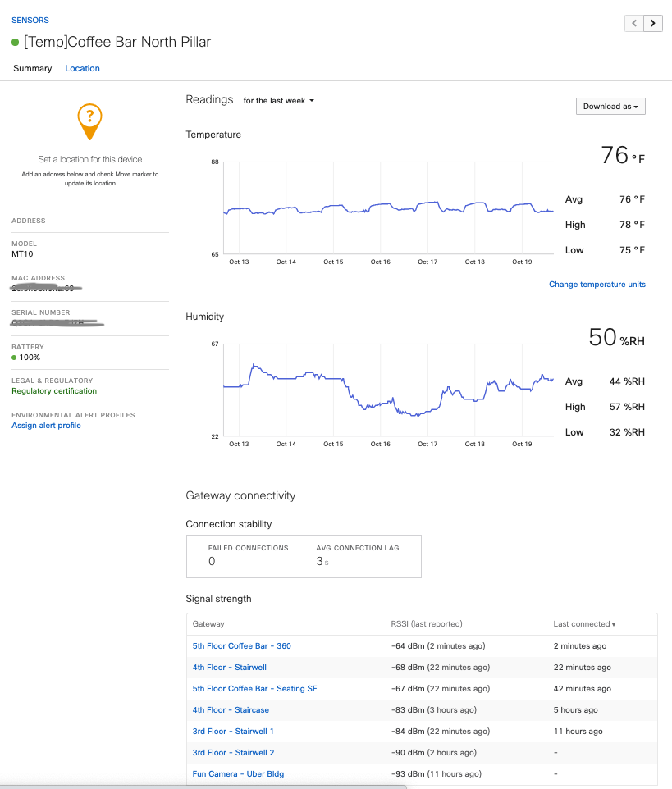Open the Regulatory certification link
Image resolution: width=672 pixels, height=789 pixels.
coord(54,391)
